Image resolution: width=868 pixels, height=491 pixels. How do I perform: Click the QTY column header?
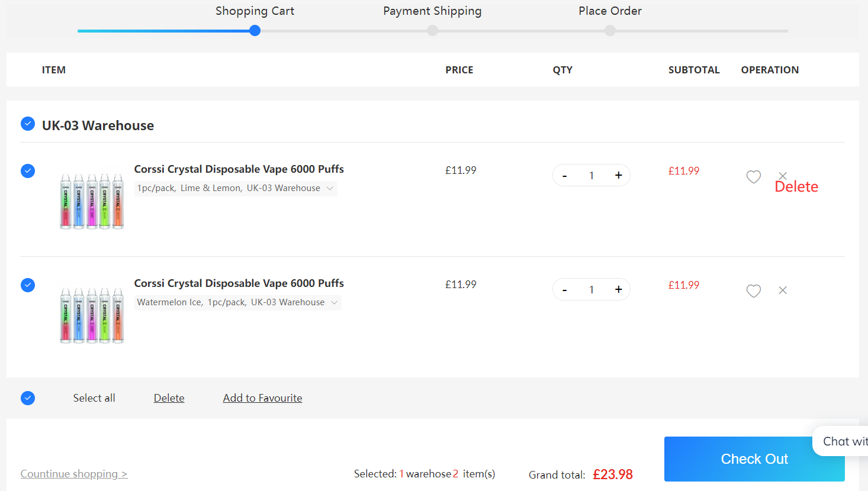[x=562, y=70]
